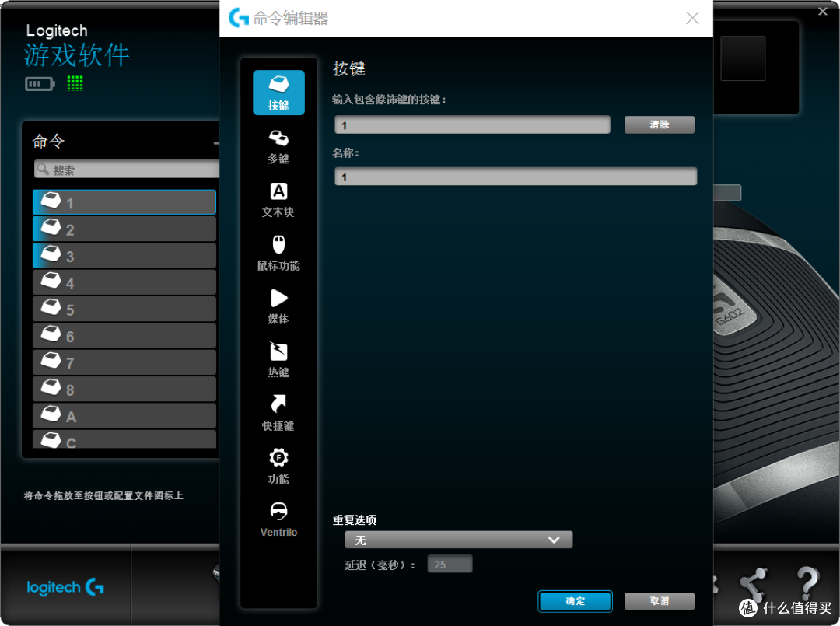Click the green LED grid icon

(x=75, y=83)
